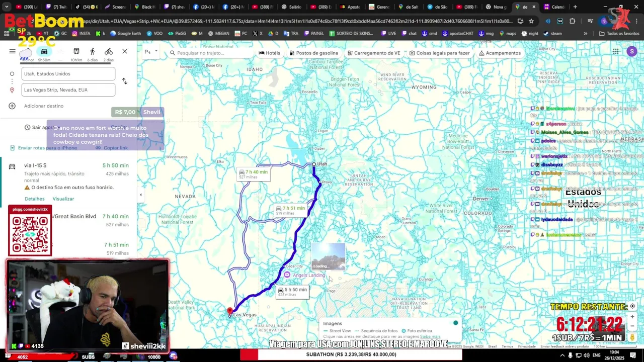Screen dimensions: 644x362
Task: Zoom in on the map
Action: point(632,317)
